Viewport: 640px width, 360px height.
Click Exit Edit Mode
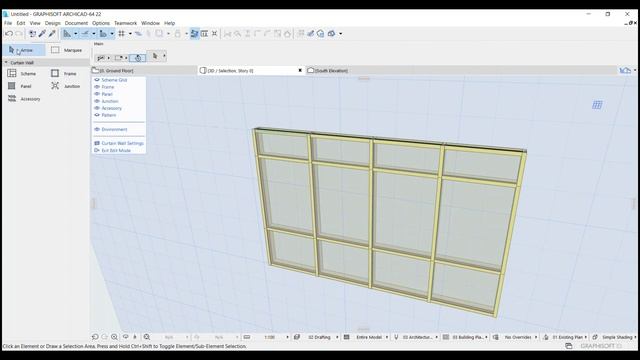tap(113, 151)
